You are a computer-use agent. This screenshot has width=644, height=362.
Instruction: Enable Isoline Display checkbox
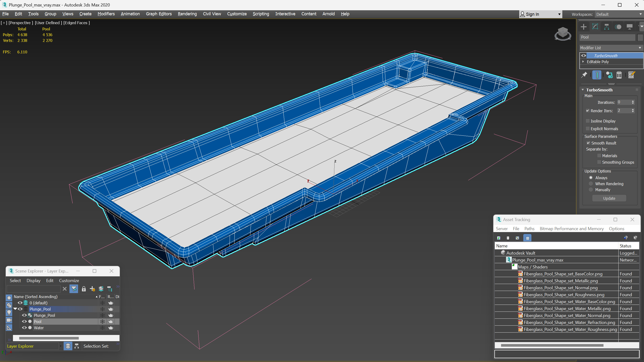pos(588,121)
